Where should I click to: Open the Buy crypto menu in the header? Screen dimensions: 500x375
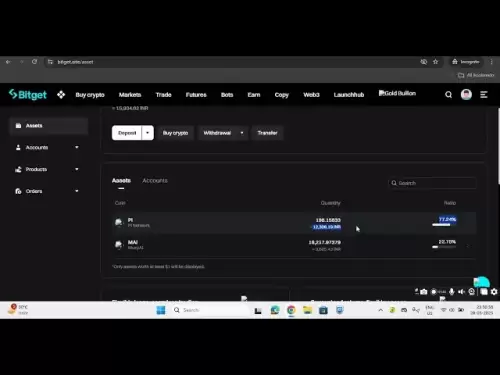pos(90,95)
